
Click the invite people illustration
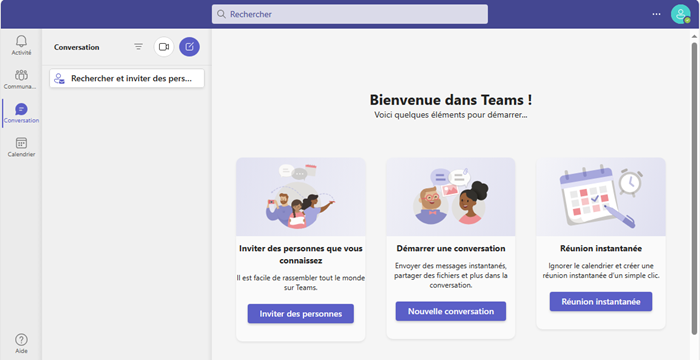(300, 197)
